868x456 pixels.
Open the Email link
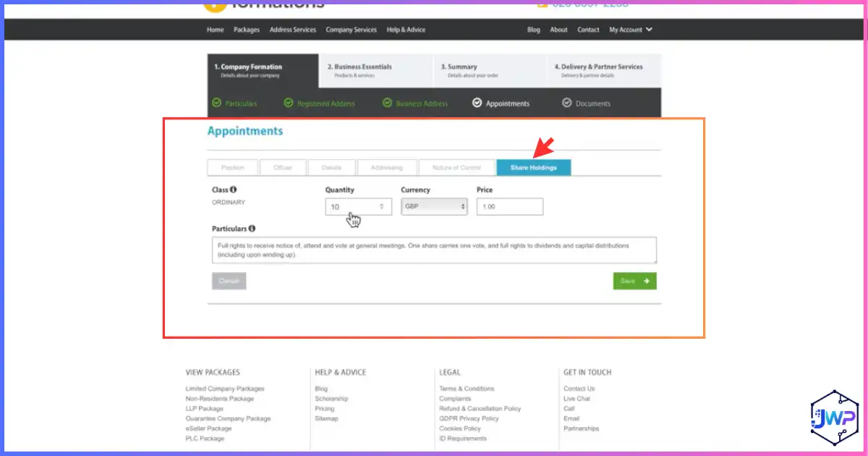click(x=571, y=418)
